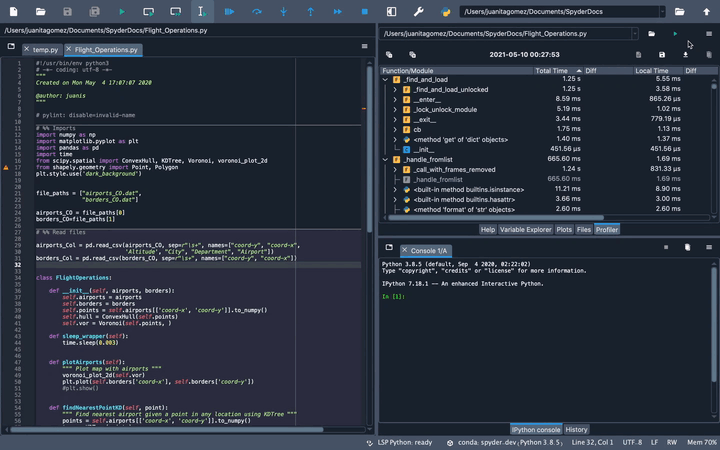Save all open files

95,11
